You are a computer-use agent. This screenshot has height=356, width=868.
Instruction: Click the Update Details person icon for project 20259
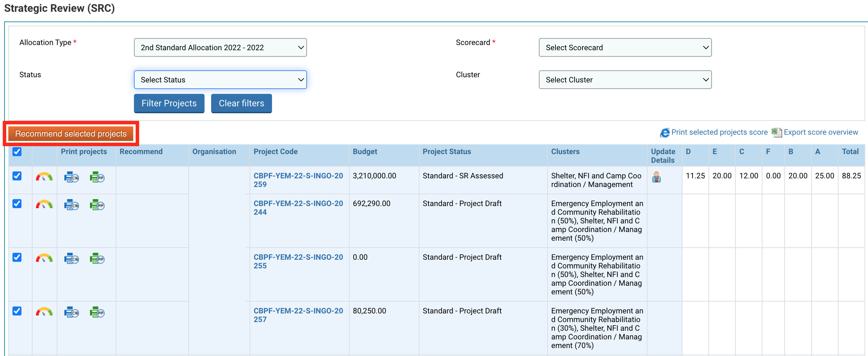[657, 177]
